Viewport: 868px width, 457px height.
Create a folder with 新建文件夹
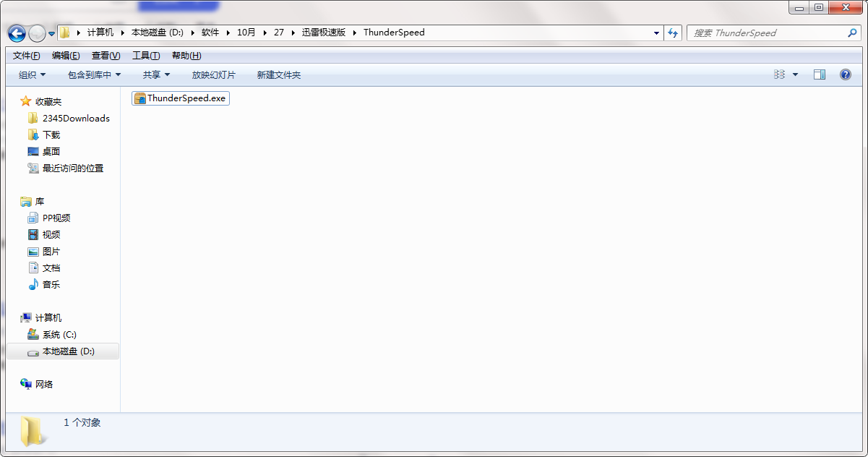coord(279,74)
